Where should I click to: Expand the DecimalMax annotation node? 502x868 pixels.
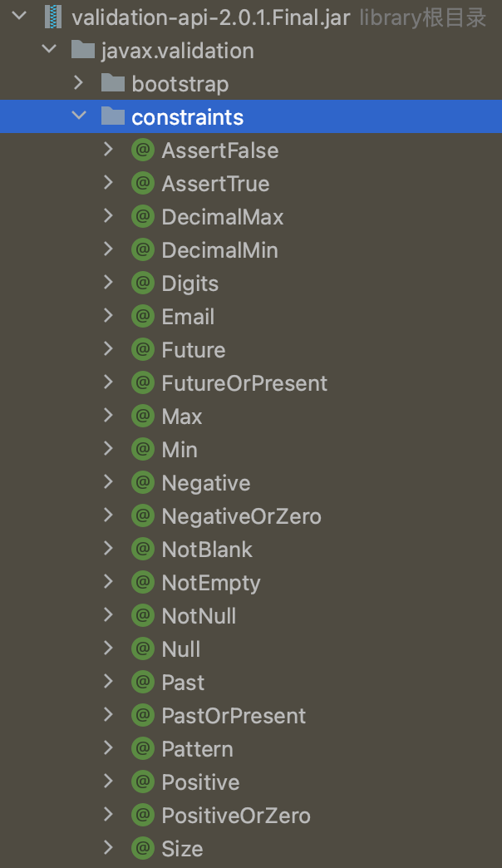108,216
